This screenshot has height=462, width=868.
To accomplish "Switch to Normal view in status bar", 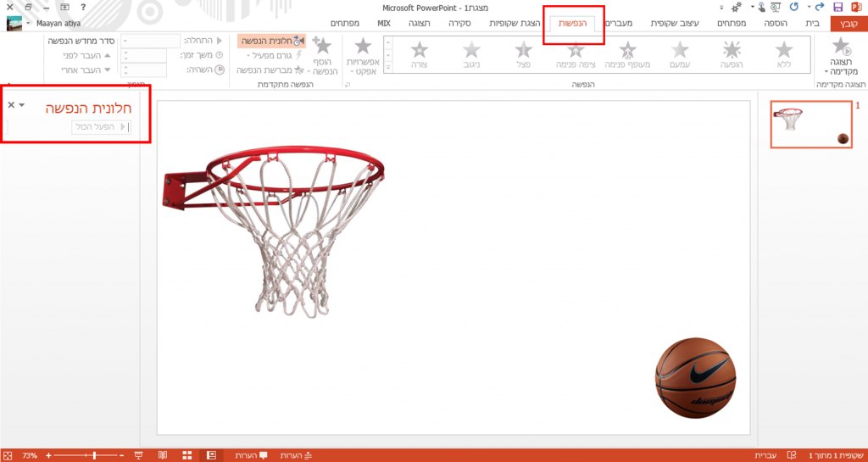I will (211, 455).
